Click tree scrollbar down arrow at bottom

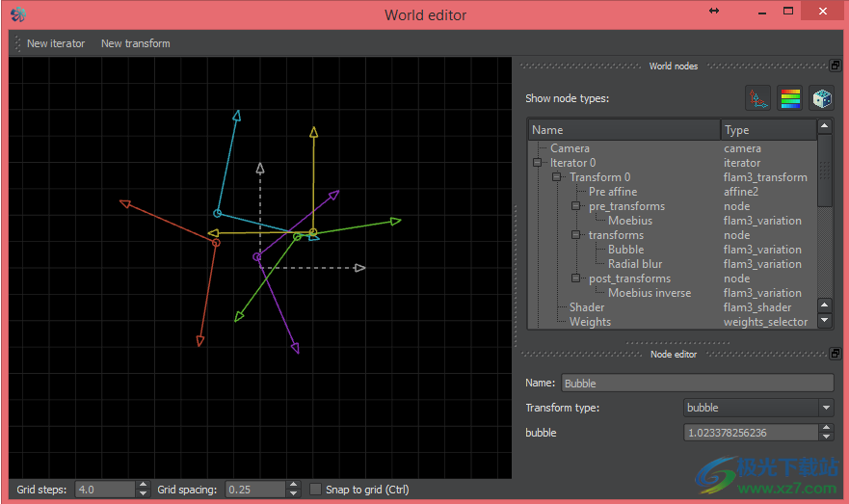[x=824, y=321]
